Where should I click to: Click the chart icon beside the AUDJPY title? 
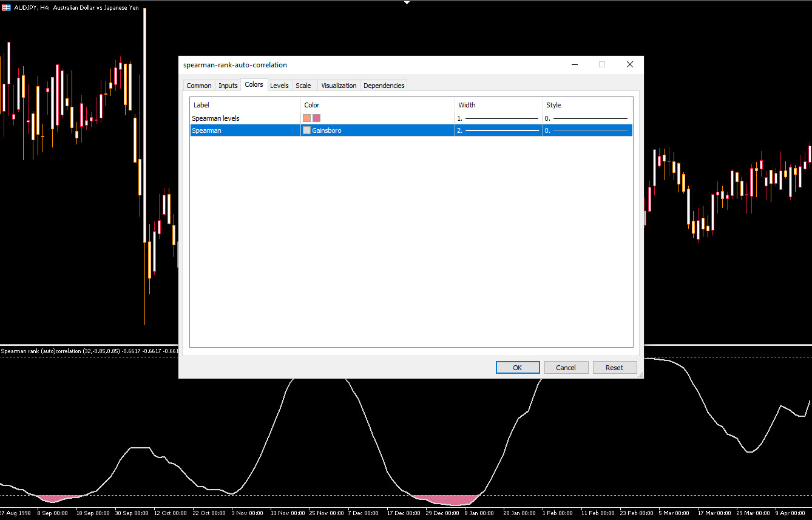pyautogui.click(x=6, y=8)
